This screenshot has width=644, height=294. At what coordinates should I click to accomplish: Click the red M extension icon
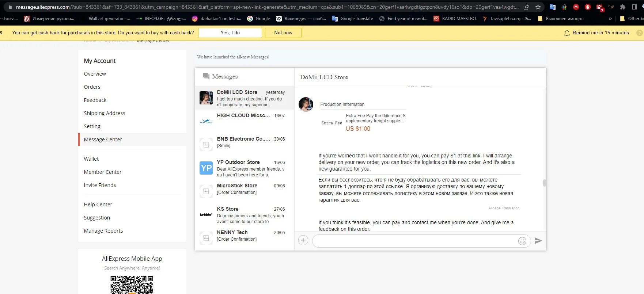click(576, 7)
